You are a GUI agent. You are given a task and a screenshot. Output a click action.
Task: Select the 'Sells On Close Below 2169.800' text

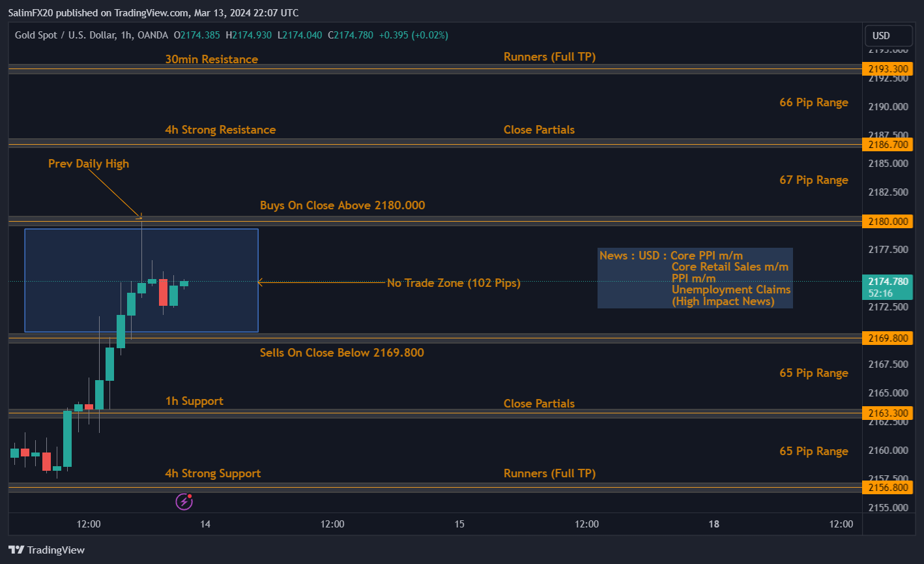point(341,353)
